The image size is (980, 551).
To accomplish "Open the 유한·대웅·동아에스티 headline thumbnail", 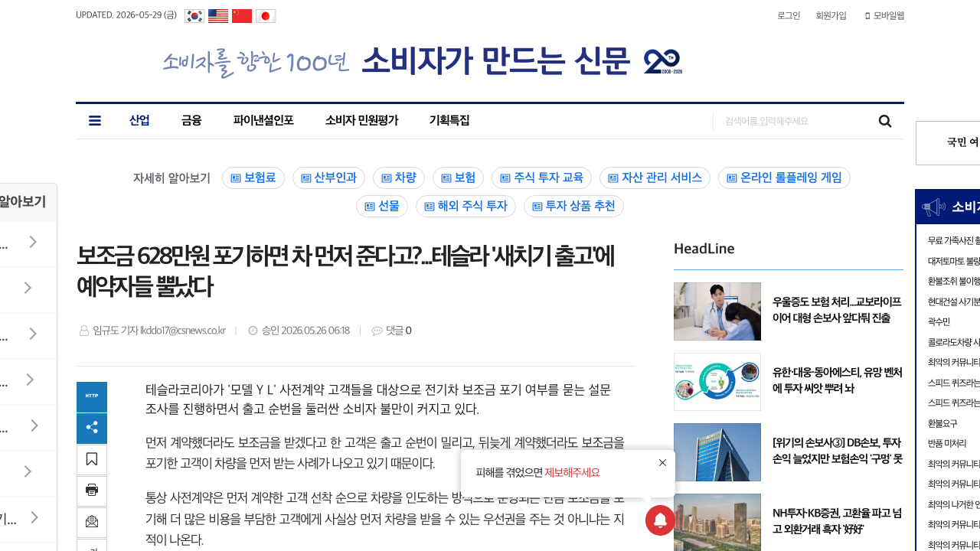I will pos(717,382).
